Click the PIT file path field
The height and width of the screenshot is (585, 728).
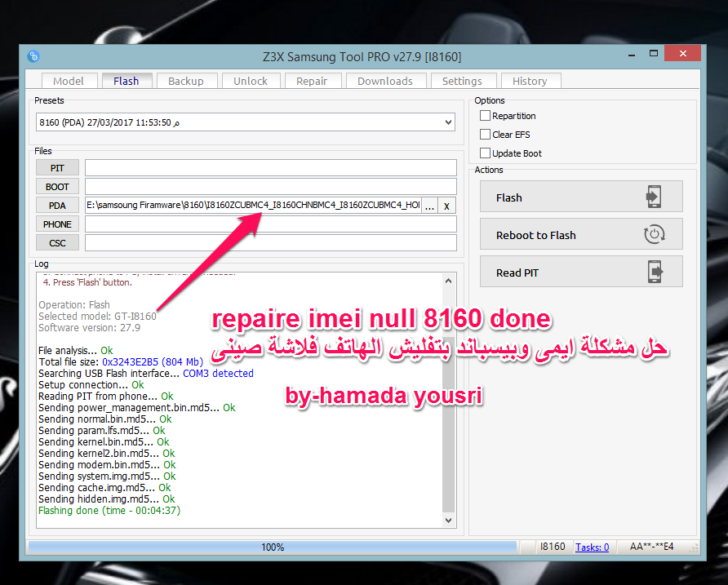[x=271, y=167]
